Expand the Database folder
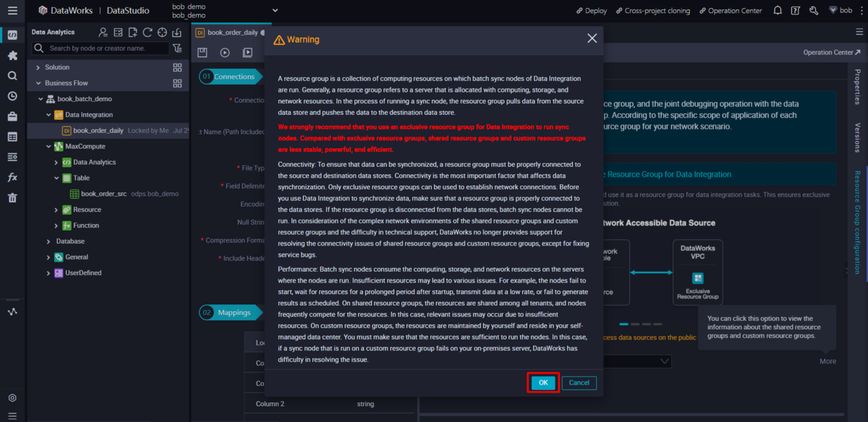Viewport: 868px width, 422px height. point(48,241)
